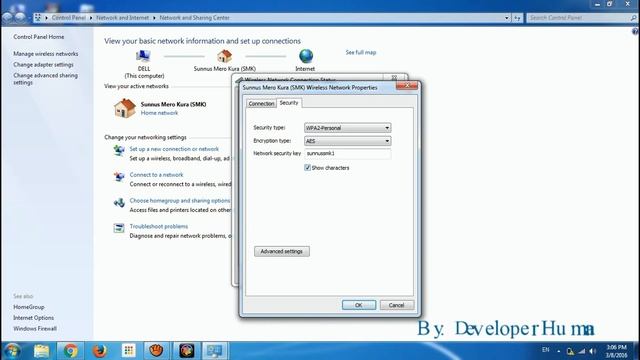Viewport: 640px width, 360px height.
Task: Open the Encryption type dropdown
Action: point(347,141)
